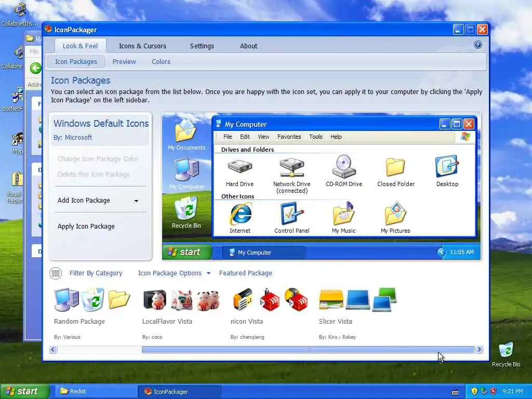Screen dimensions: 532x399
Task: Click the Featured Package link
Action: click(x=246, y=273)
